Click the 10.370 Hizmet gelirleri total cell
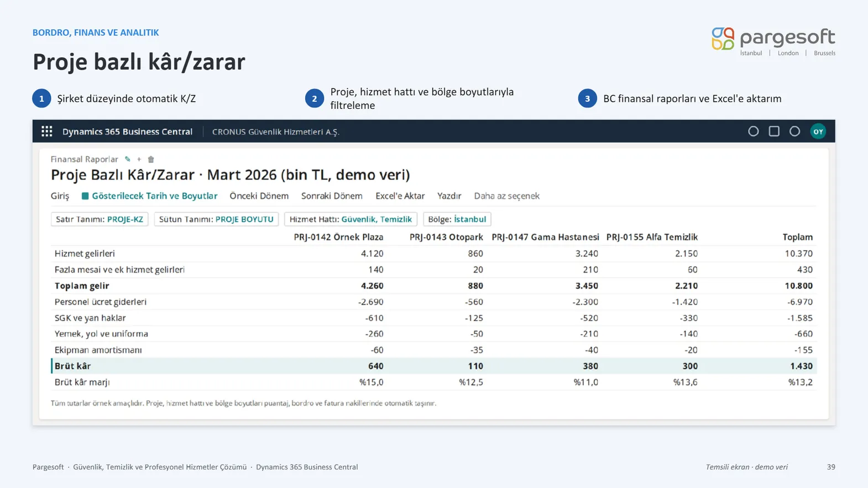868x488 pixels. [x=798, y=254]
